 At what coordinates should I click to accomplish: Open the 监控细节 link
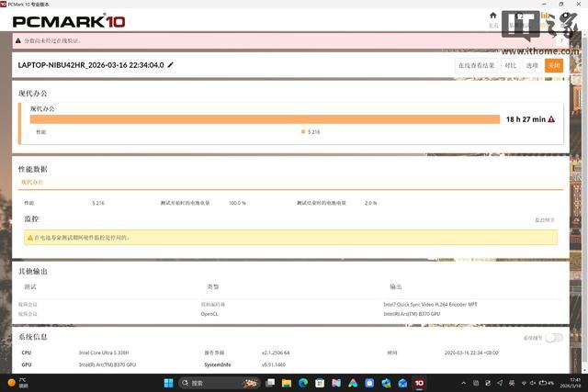click(x=545, y=220)
